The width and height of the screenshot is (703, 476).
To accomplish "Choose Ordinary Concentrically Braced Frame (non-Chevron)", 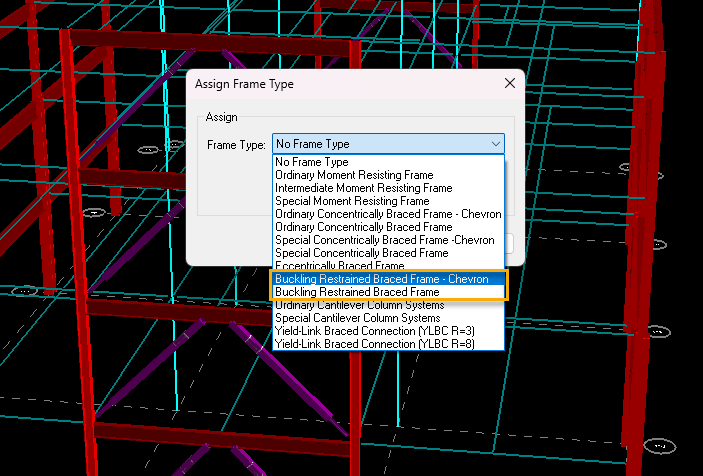I will 364,227.
